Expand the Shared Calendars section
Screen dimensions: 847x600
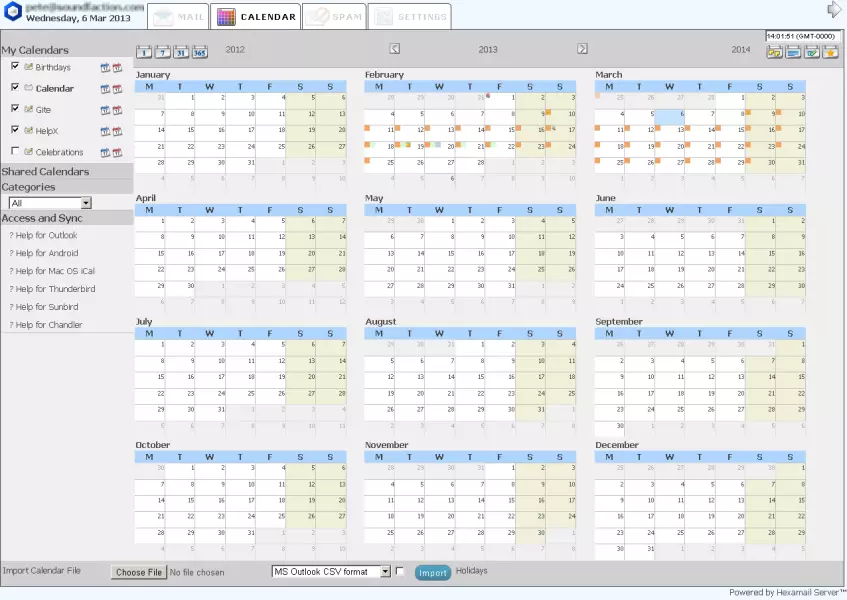(x=45, y=171)
